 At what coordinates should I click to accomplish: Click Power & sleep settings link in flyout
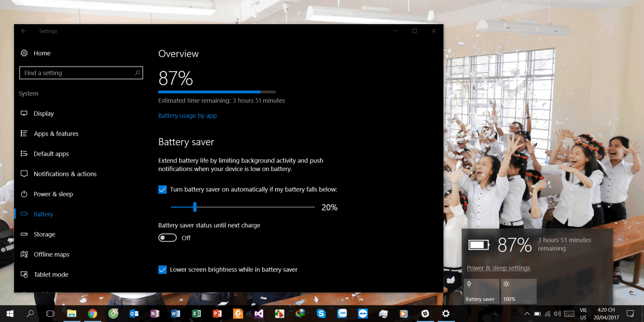pyautogui.click(x=498, y=268)
